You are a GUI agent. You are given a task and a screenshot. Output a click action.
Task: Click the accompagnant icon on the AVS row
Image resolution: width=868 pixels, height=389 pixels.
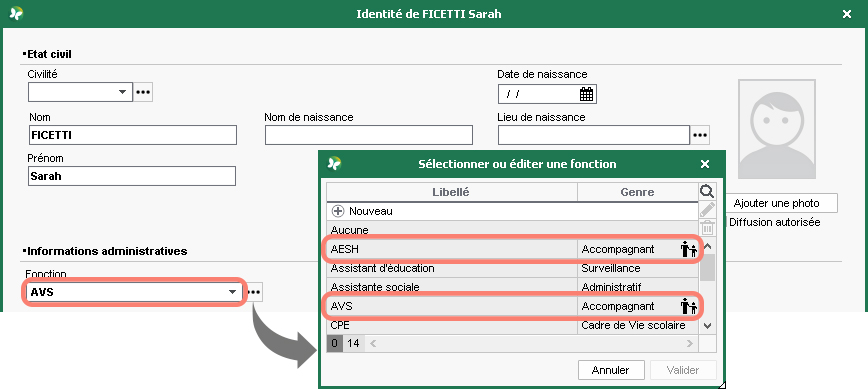(x=689, y=306)
